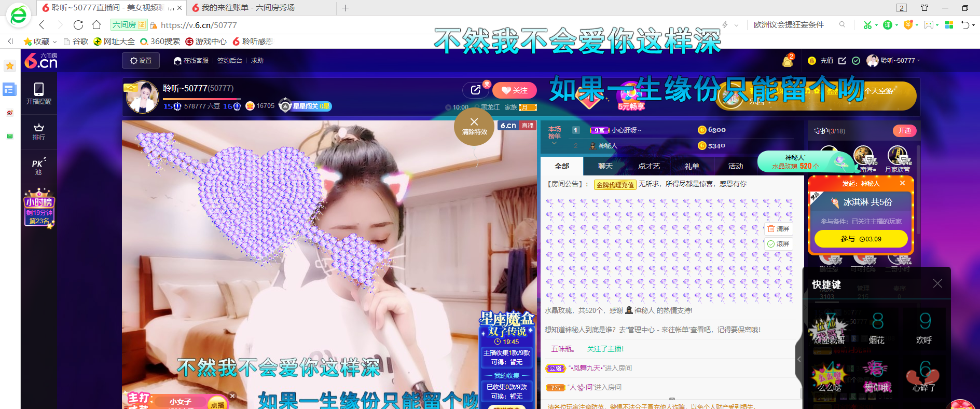Open the 排行 crown ranking icon
Screen dimensions: 980x409
coord(39,132)
